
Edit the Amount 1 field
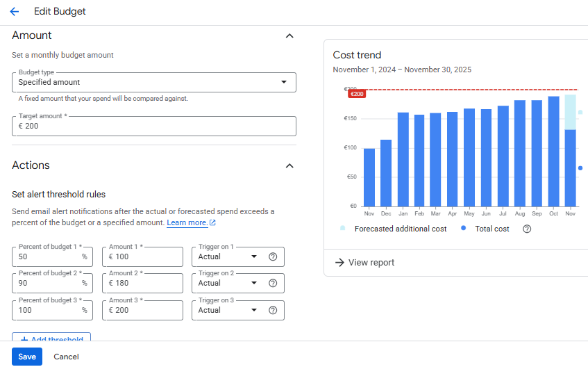(142, 257)
